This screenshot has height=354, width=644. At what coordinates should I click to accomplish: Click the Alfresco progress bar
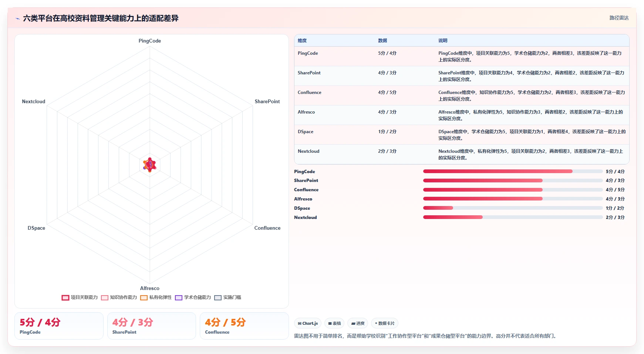tap(513, 199)
